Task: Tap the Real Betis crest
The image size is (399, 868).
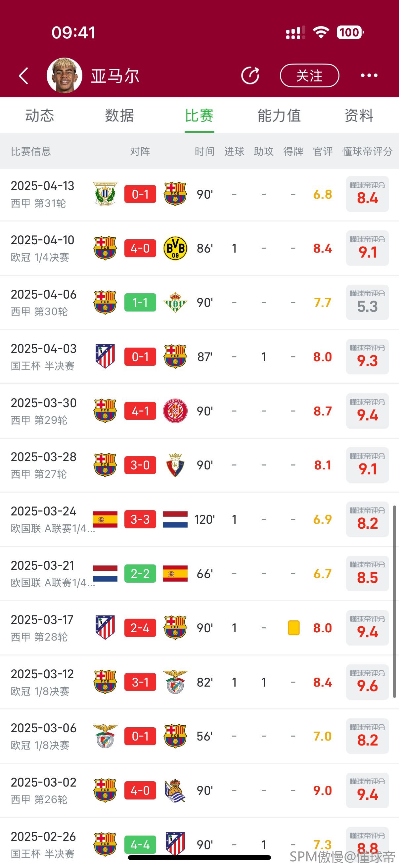Action: tap(175, 303)
